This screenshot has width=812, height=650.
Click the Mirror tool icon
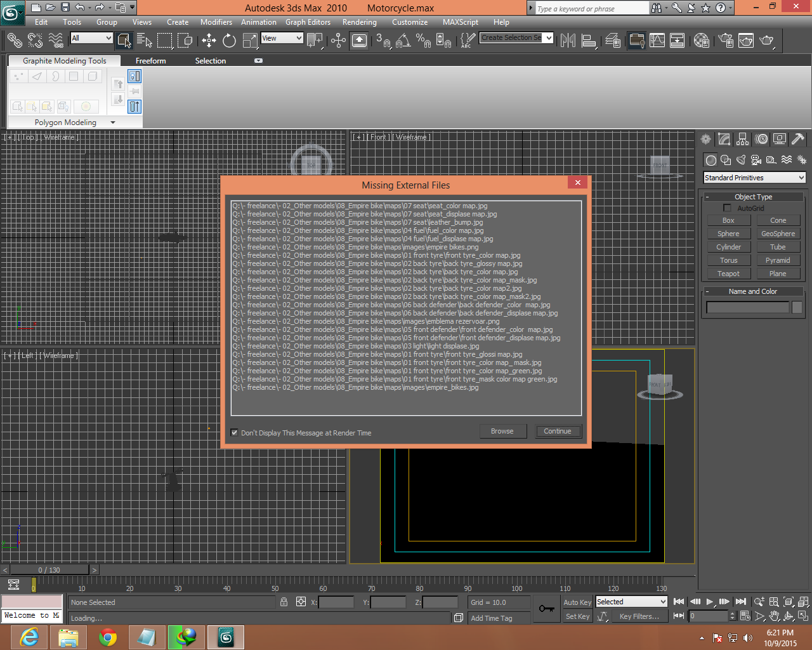coord(568,41)
